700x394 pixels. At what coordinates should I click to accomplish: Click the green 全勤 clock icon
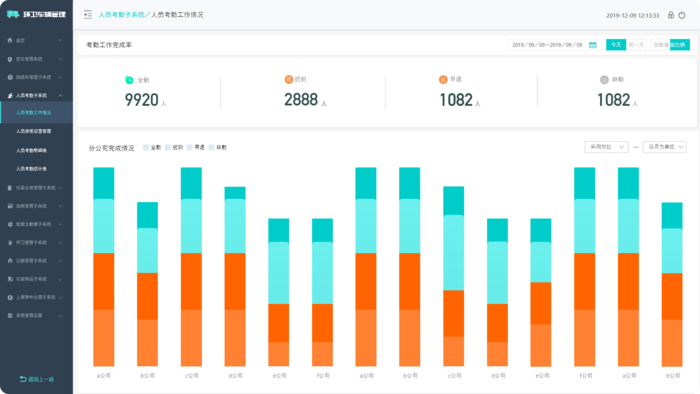point(129,80)
